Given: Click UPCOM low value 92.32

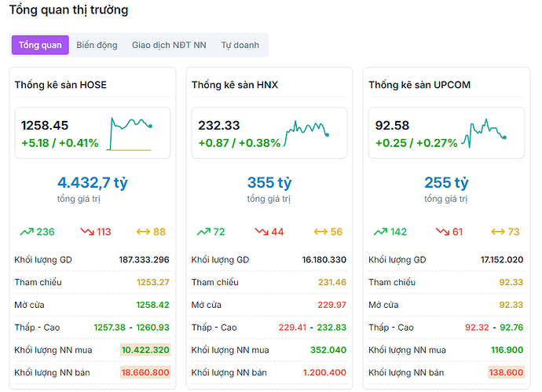Looking at the screenshot, I should click(x=477, y=327).
